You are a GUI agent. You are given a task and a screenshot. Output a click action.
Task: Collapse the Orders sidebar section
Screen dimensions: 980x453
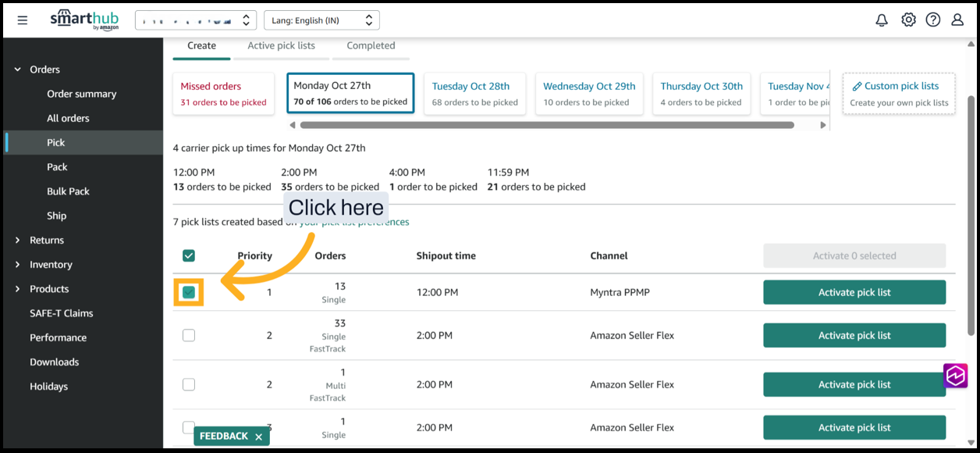18,70
